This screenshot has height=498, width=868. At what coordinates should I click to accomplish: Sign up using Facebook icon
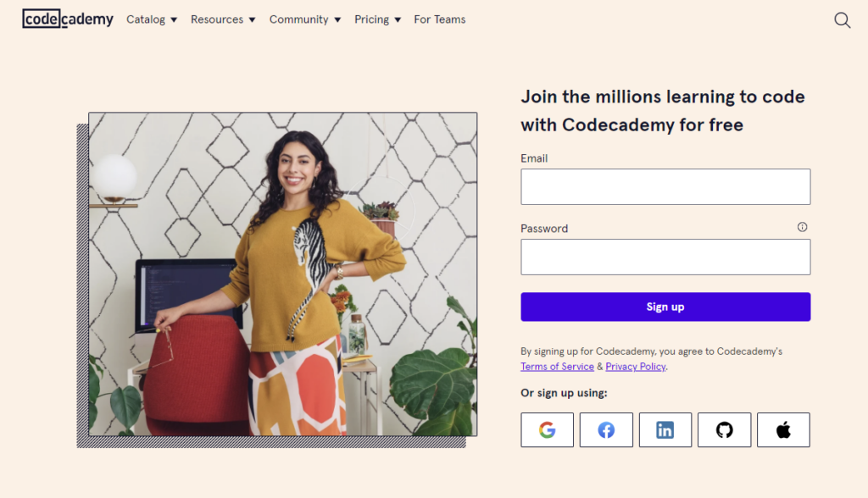pos(606,430)
